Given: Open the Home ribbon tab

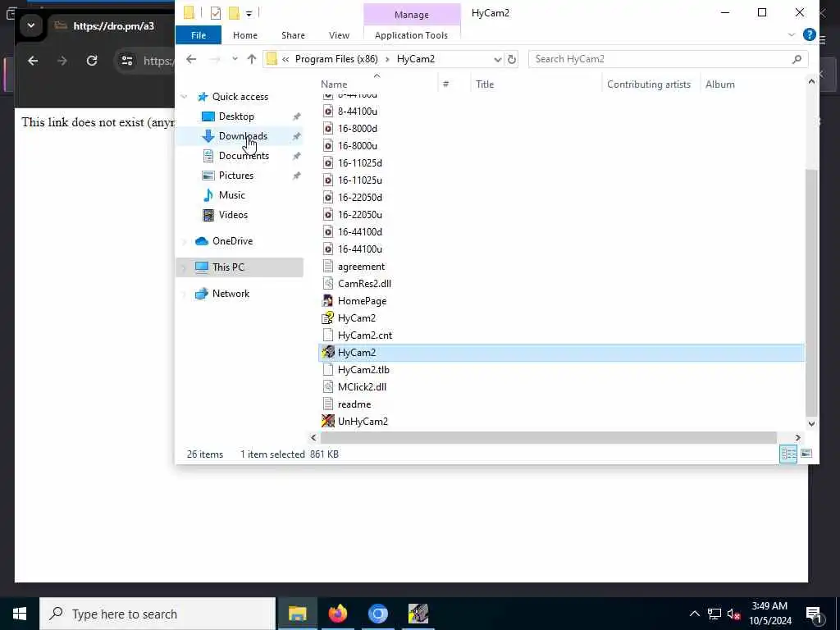Looking at the screenshot, I should pos(244,35).
